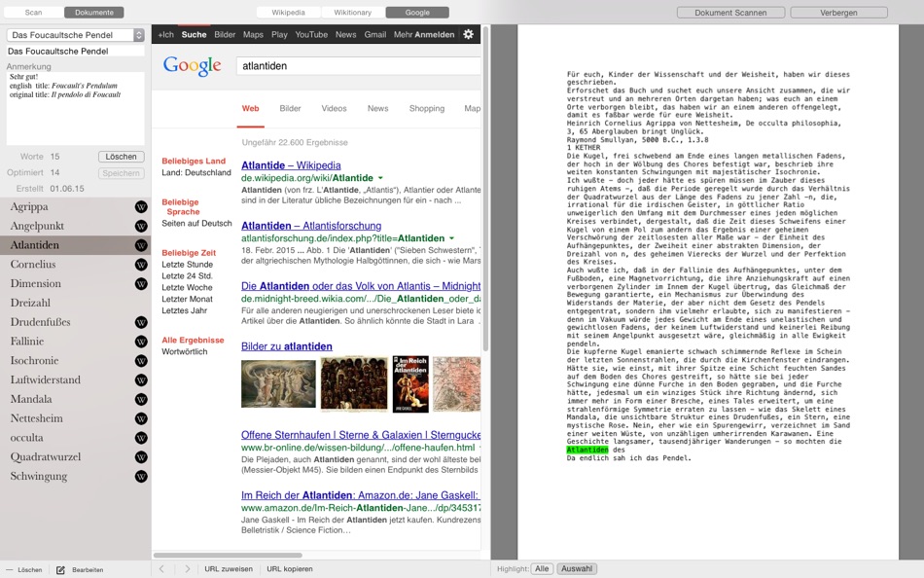Click the Google settings gear icon
The width and height of the screenshot is (924, 578).
[x=469, y=33]
